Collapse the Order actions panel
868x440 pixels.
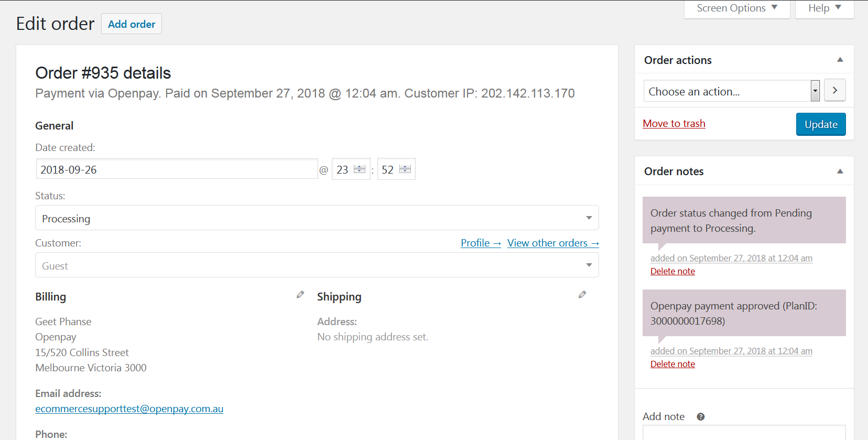(x=840, y=60)
